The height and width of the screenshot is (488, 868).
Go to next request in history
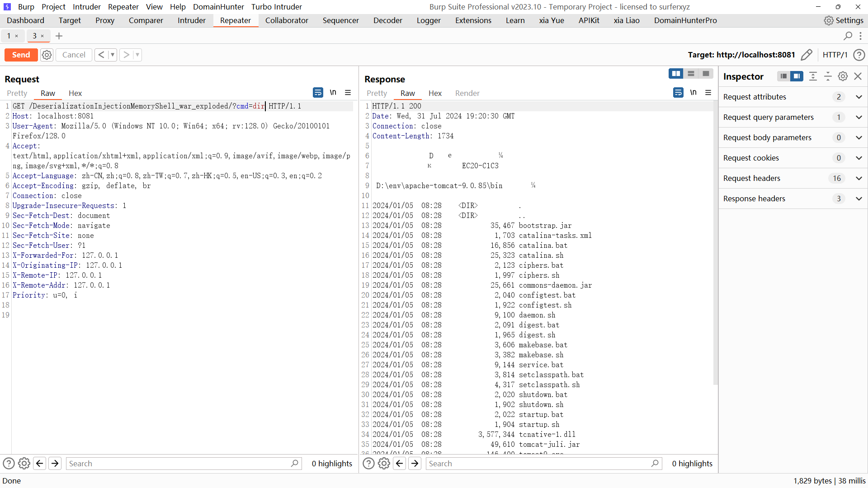(126, 55)
